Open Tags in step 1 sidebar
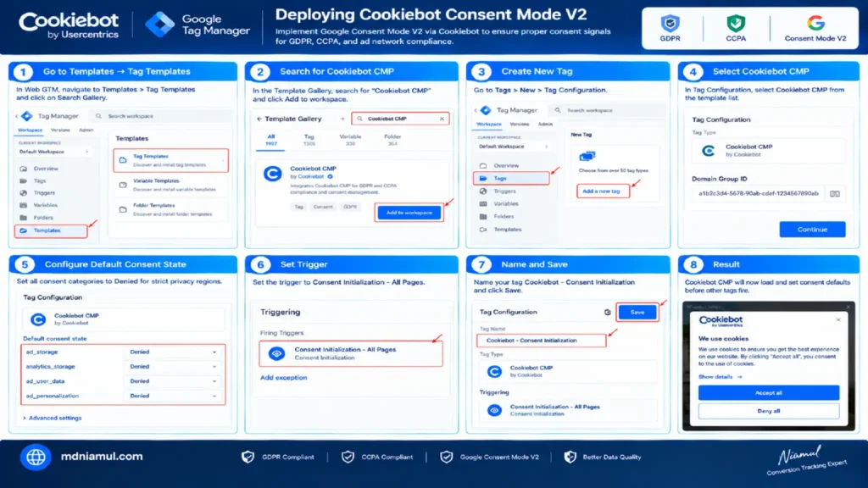Screen dimensions: 868x488 point(39,181)
